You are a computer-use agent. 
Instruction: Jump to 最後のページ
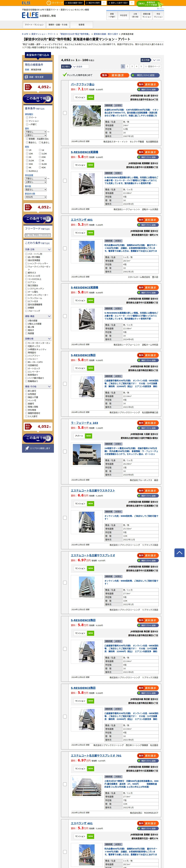152,67
